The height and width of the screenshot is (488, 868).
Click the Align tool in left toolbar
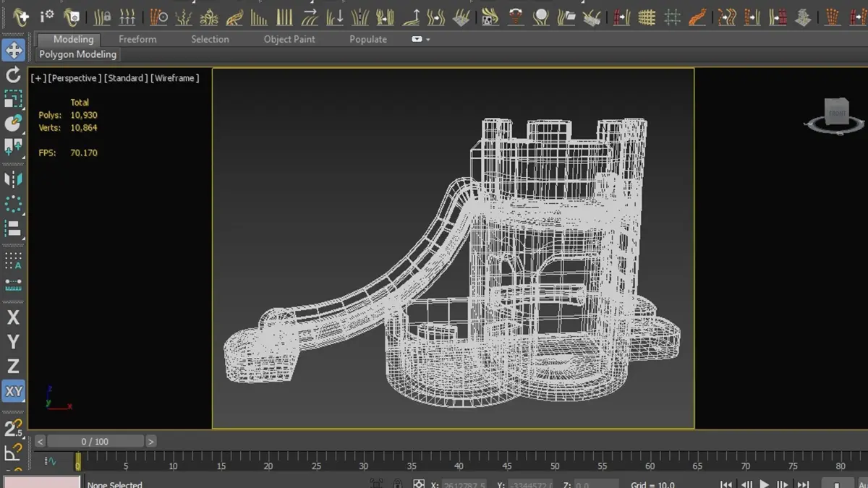pyautogui.click(x=14, y=228)
